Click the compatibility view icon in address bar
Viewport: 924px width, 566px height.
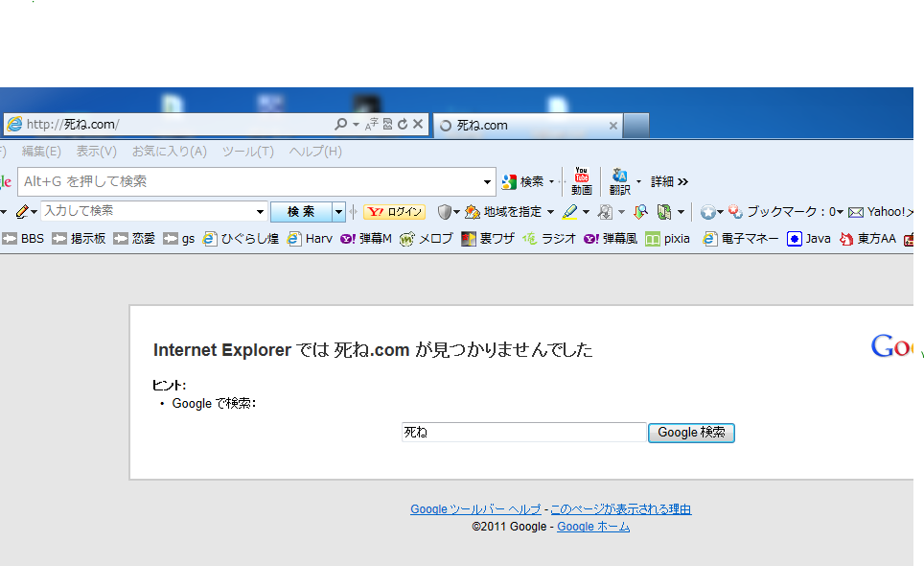(387, 124)
